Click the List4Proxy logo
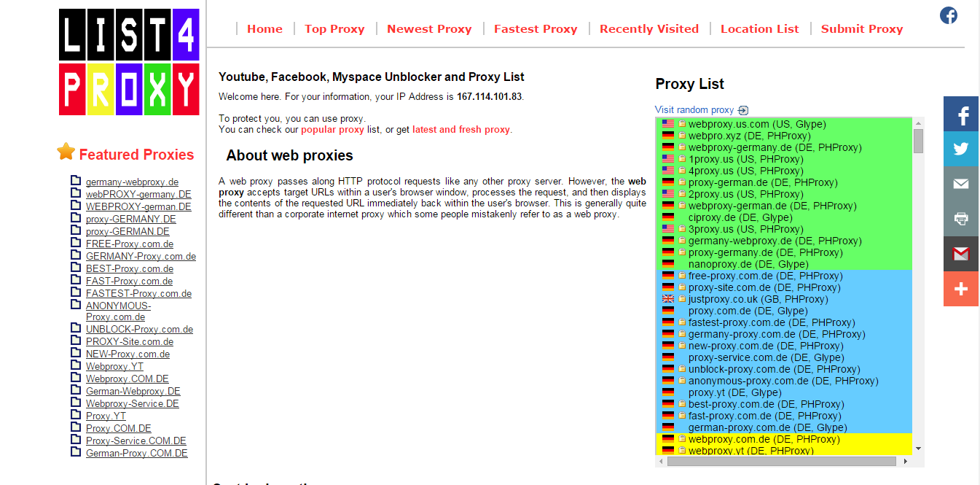Screen dimensions: 980x485 pyautogui.click(x=129, y=62)
